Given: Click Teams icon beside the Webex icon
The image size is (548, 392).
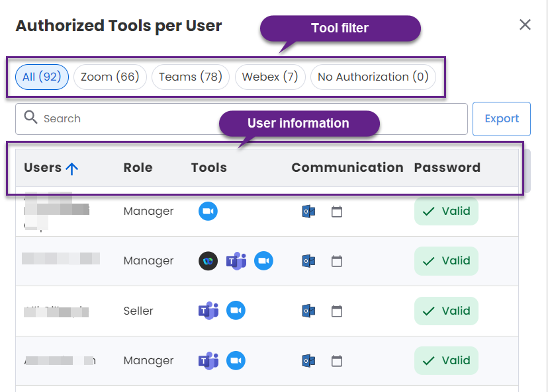Looking at the screenshot, I should point(236,260).
